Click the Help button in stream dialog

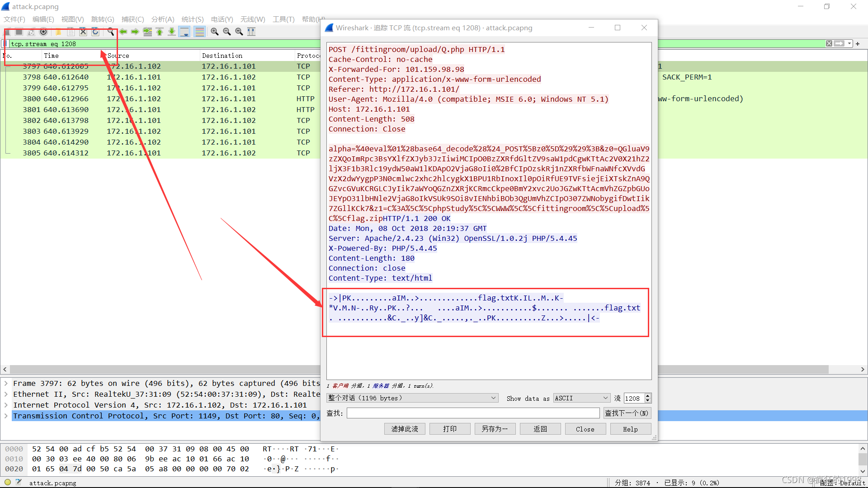[631, 429]
